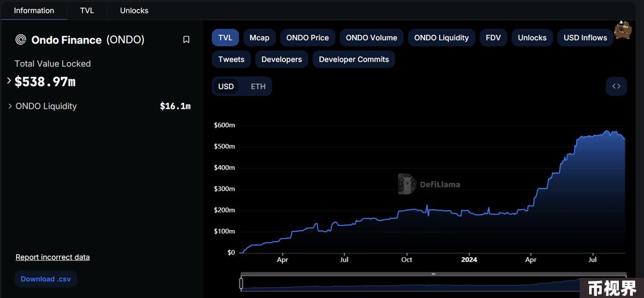Bookmark Ondo Finance with the bookmark icon
644x298 pixels.
pyautogui.click(x=186, y=40)
